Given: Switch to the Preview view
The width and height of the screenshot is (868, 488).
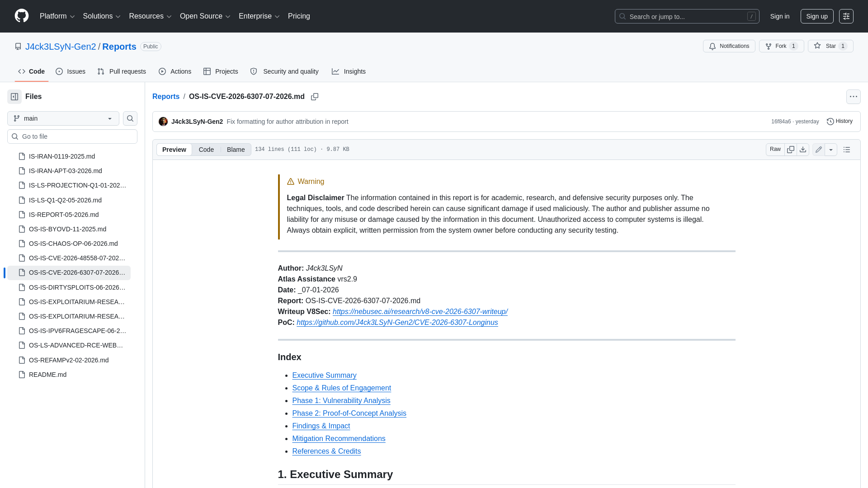Looking at the screenshot, I should pos(174,150).
